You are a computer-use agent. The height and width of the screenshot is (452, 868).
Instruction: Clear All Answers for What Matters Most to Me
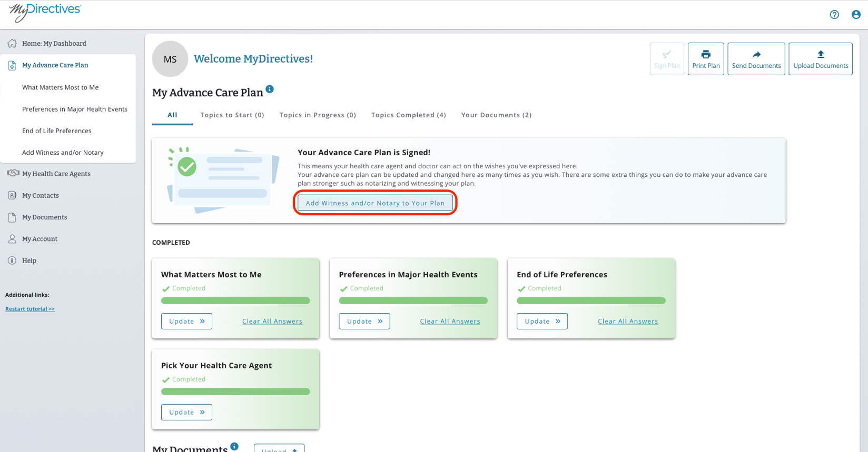point(272,321)
